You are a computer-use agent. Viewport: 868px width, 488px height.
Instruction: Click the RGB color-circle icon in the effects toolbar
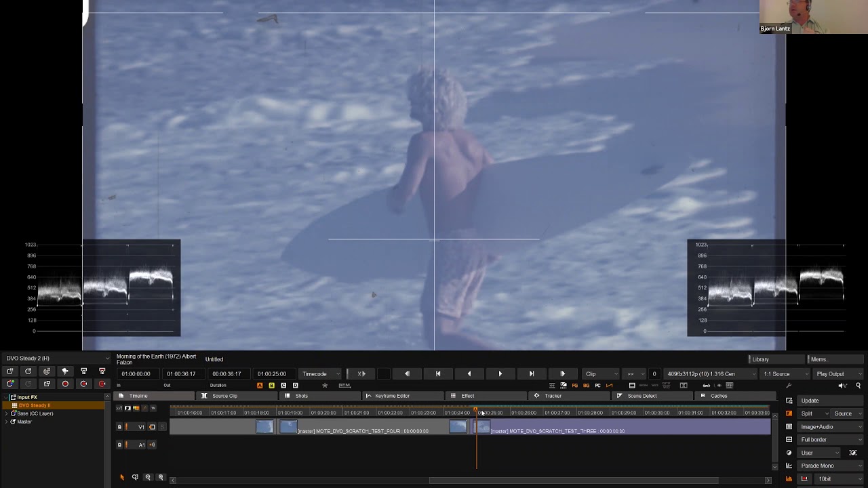10,384
